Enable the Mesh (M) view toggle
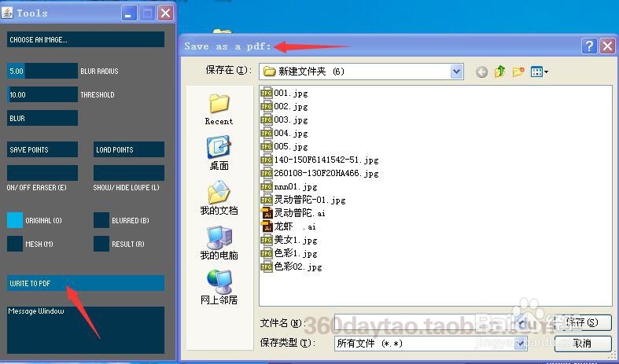The image size is (619, 364). click(x=15, y=244)
